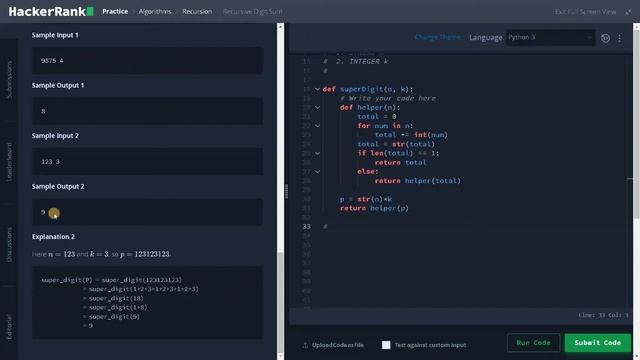Click the 'Explanation 2' heading
The image size is (640, 360).
tap(53, 237)
